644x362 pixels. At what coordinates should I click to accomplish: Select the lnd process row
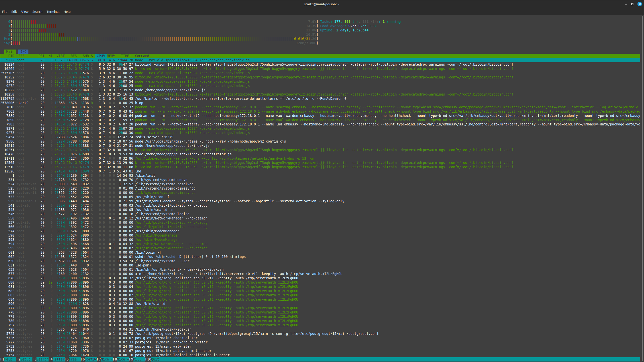(138, 171)
